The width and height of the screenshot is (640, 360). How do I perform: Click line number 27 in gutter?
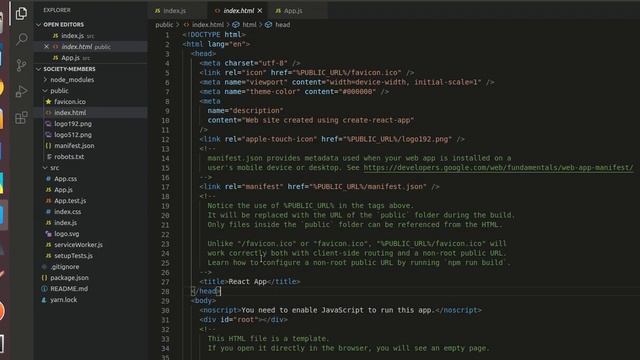click(x=165, y=282)
